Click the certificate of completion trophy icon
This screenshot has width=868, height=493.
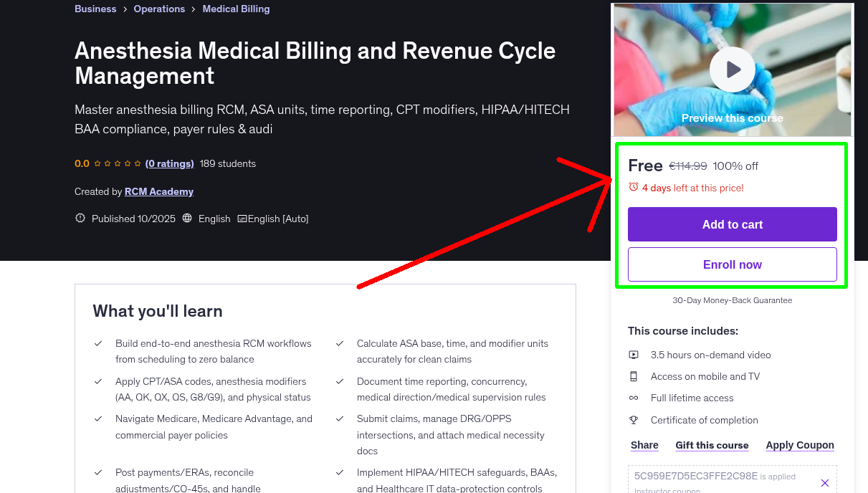634,420
